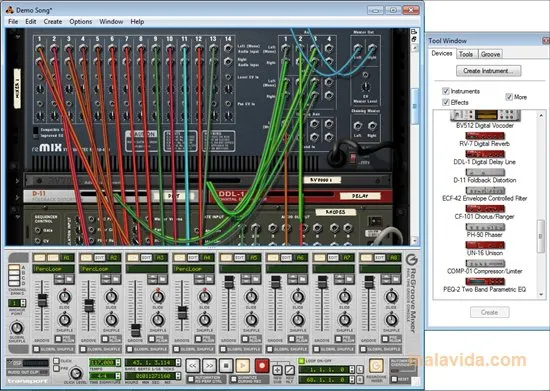550x391 pixels.
Task: Click the Create Instrument... button
Action: click(488, 71)
